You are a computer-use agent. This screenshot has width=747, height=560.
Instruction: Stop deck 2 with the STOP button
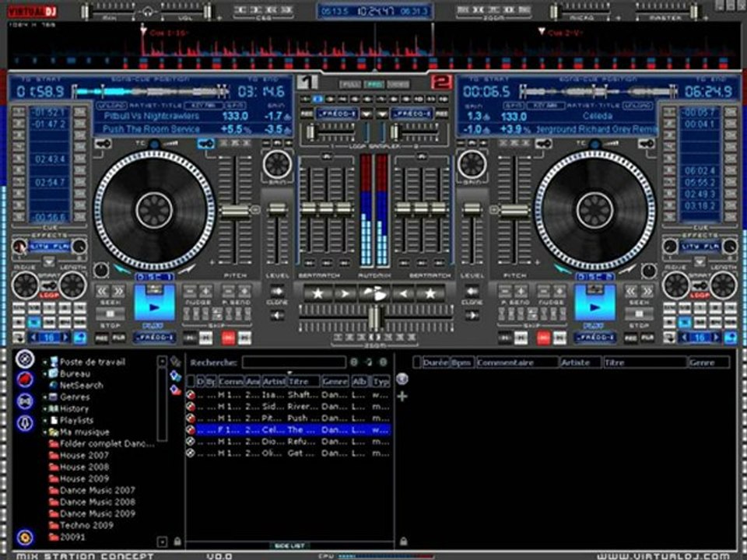639,314
